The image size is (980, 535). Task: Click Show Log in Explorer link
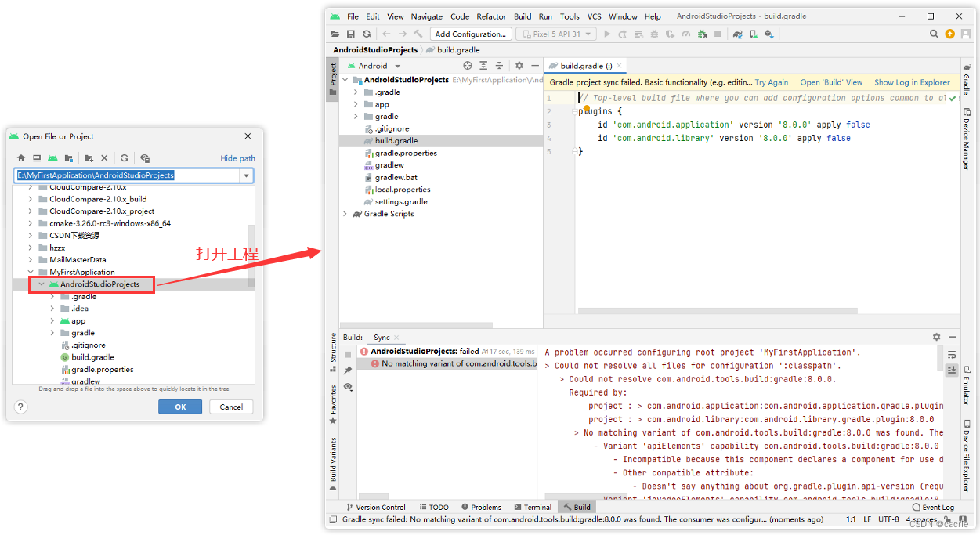pyautogui.click(x=912, y=82)
